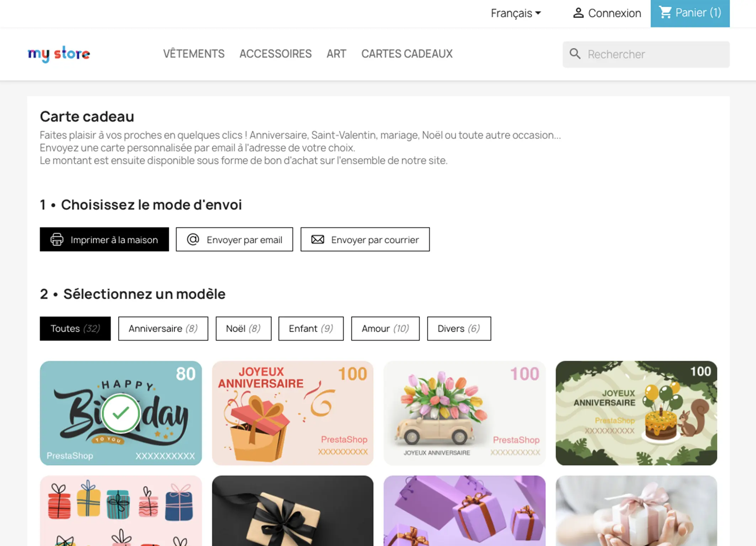Click the user account icon beside Connexion
Screen dimensions: 756x546
(578, 13)
